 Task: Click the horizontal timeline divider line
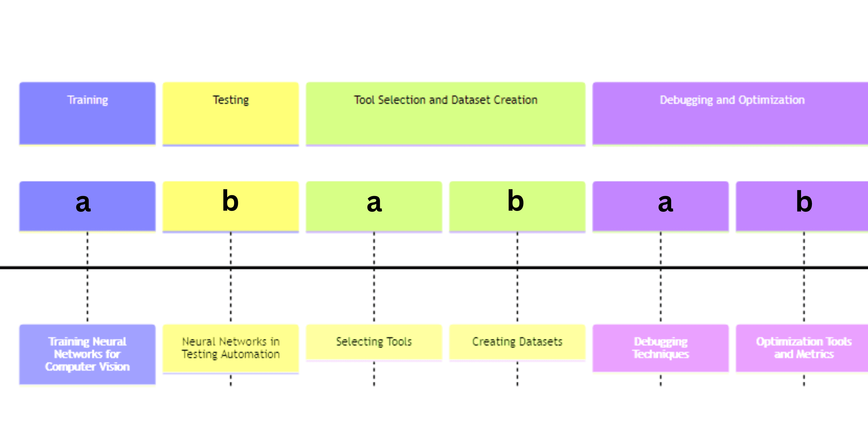pos(434,273)
